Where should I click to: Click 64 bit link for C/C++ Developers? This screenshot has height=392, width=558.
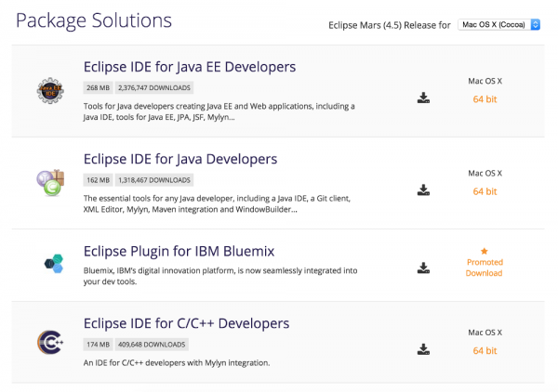(485, 351)
